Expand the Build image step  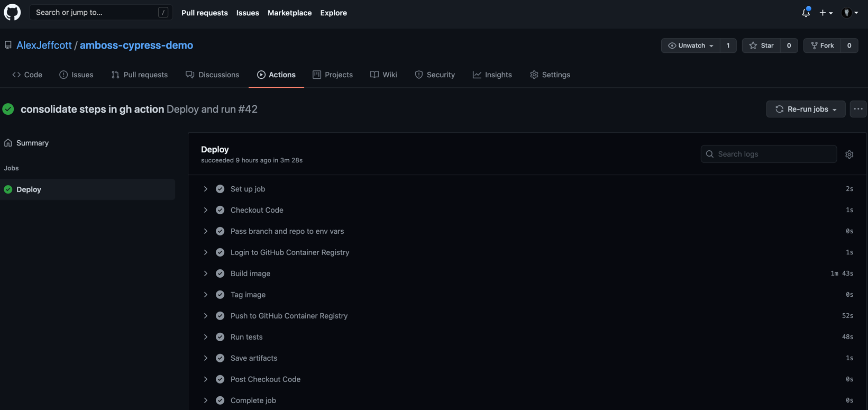206,274
